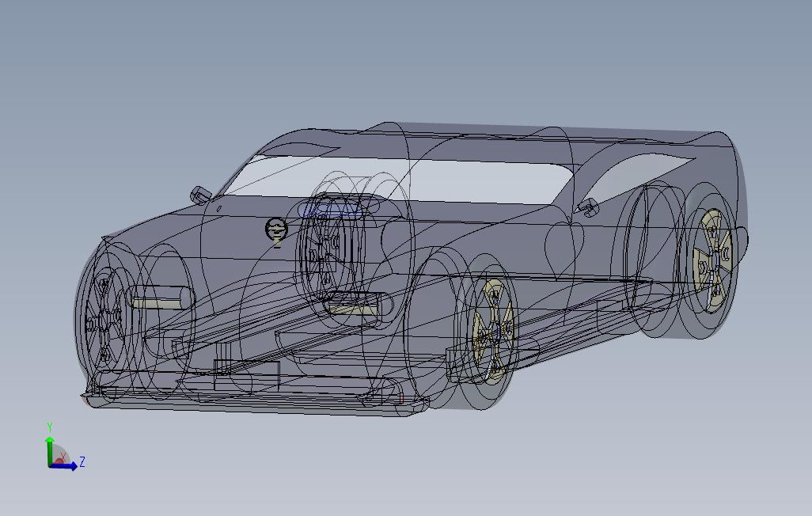Select the yellow-rimmed wheel in the middle foreground
The height and width of the screenshot is (516, 812).
coord(492,332)
